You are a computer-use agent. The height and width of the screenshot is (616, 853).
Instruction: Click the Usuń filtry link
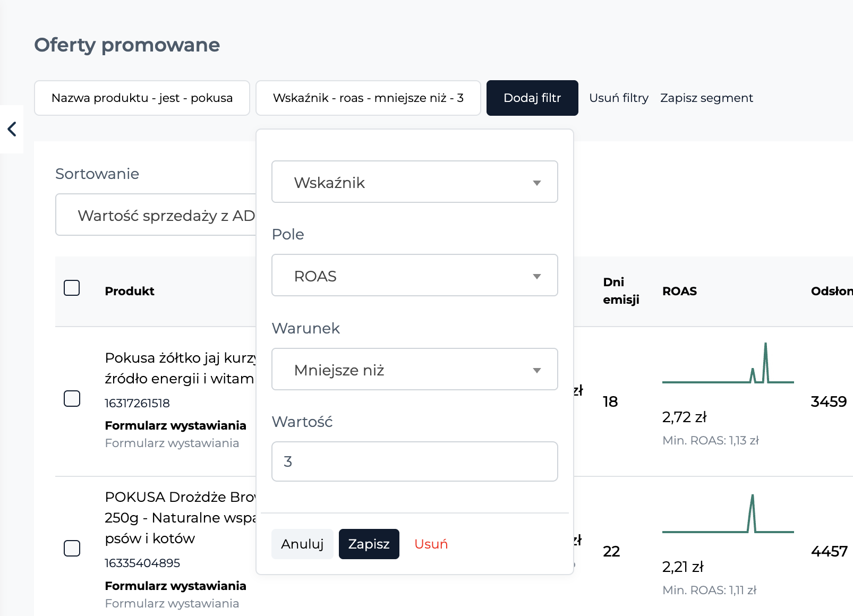coord(619,98)
